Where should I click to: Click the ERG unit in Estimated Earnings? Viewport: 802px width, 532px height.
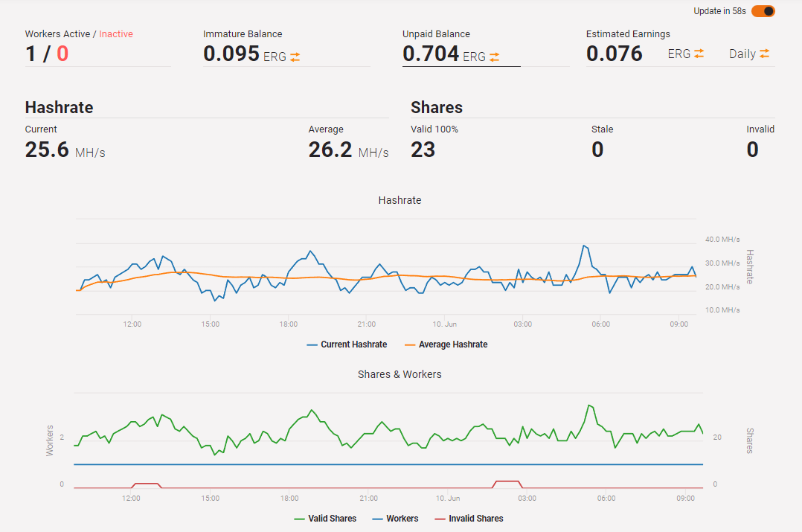pyautogui.click(x=679, y=54)
